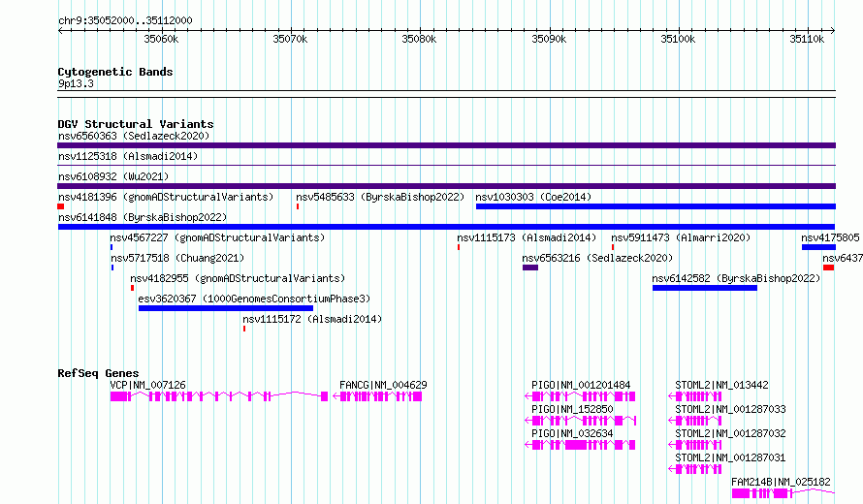
Task: Open the nsv6108932 (Wu2021) variant label
Action: [113, 176]
